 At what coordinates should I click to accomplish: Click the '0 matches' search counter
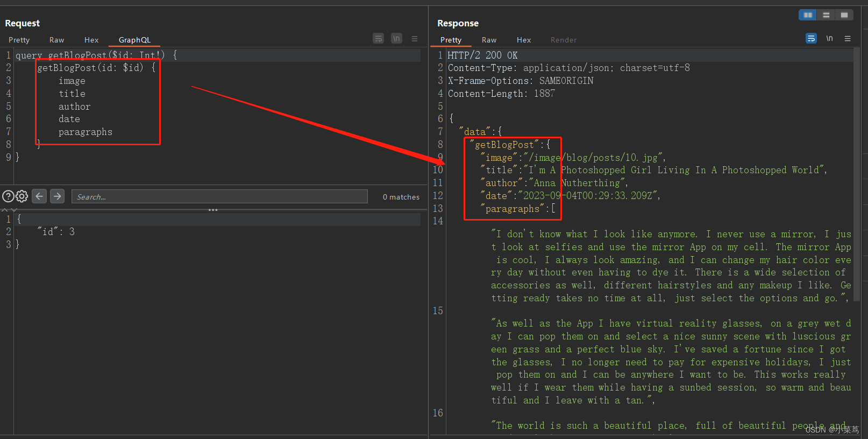pyautogui.click(x=401, y=197)
